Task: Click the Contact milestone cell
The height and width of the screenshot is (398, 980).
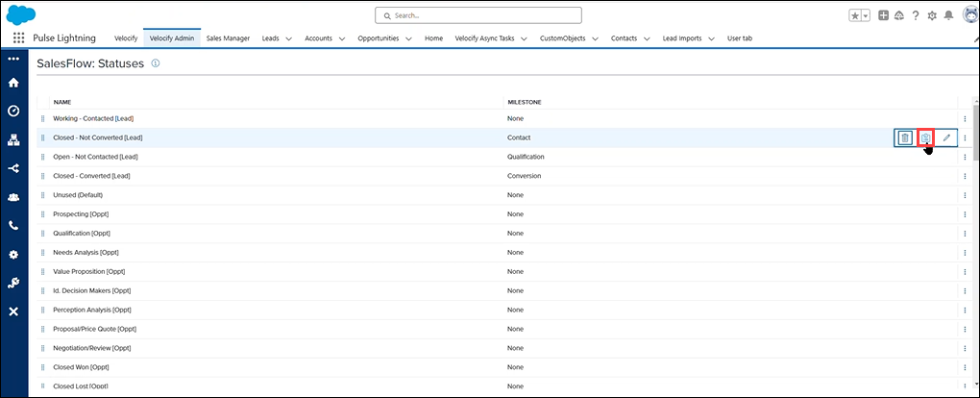Action: (519, 137)
